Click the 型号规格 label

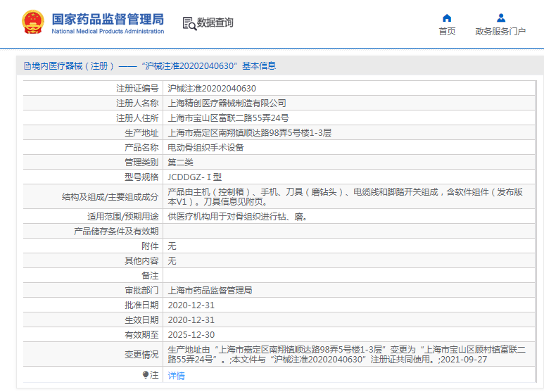[141, 177]
